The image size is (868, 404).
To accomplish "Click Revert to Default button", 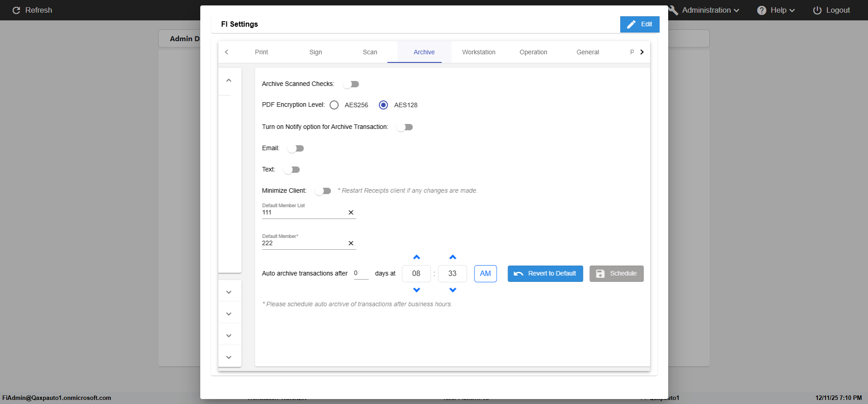I will coord(545,274).
